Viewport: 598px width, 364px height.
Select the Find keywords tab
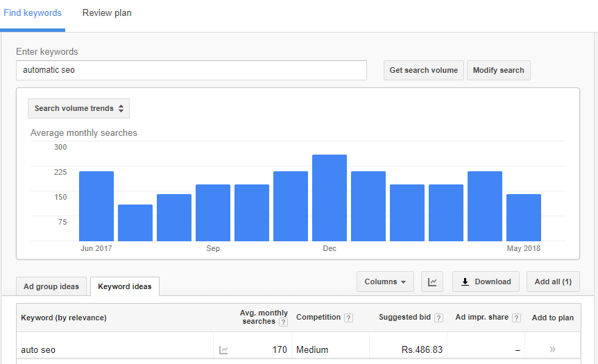[33, 13]
